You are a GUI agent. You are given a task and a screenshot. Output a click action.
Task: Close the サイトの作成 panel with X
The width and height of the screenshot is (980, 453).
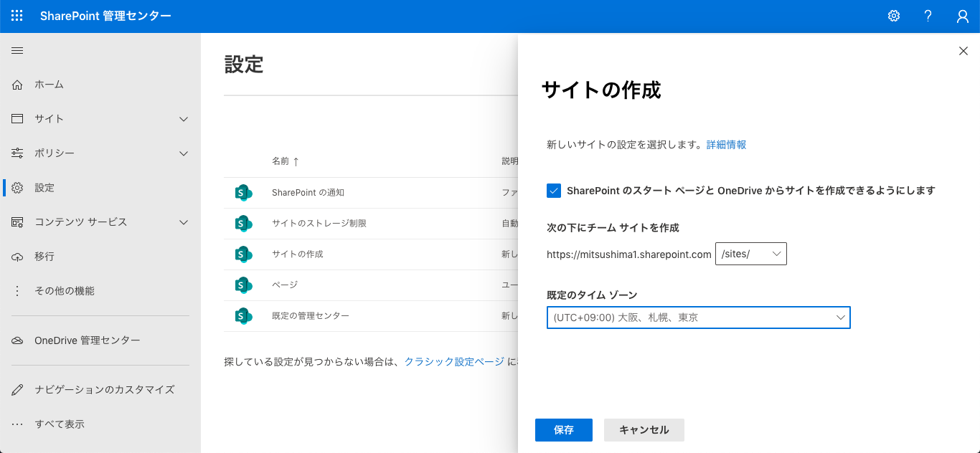[963, 50]
